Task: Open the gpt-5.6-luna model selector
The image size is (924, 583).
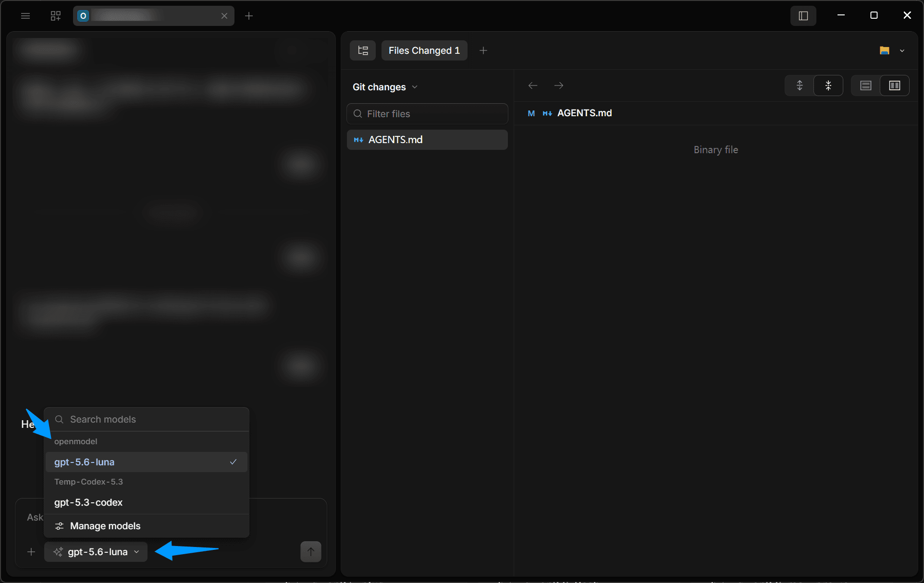Action: pyautogui.click(x=96, y=552)
